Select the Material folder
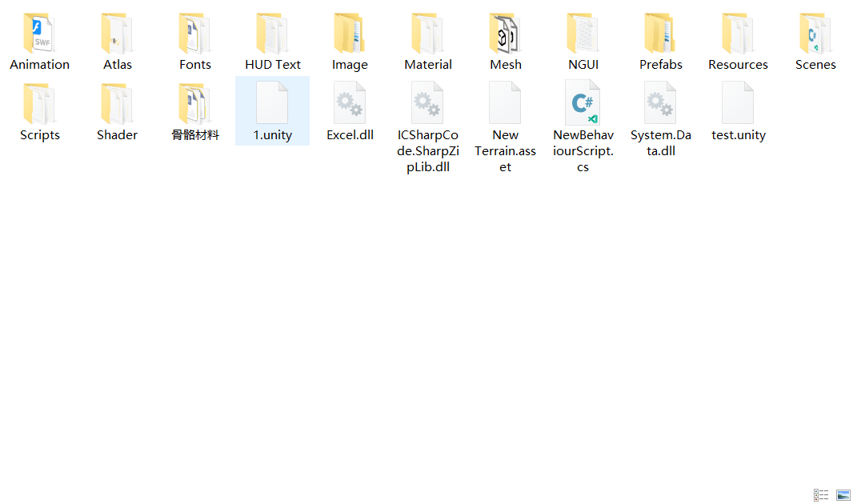This screenshot has height=504, width=853. [427, 34]
